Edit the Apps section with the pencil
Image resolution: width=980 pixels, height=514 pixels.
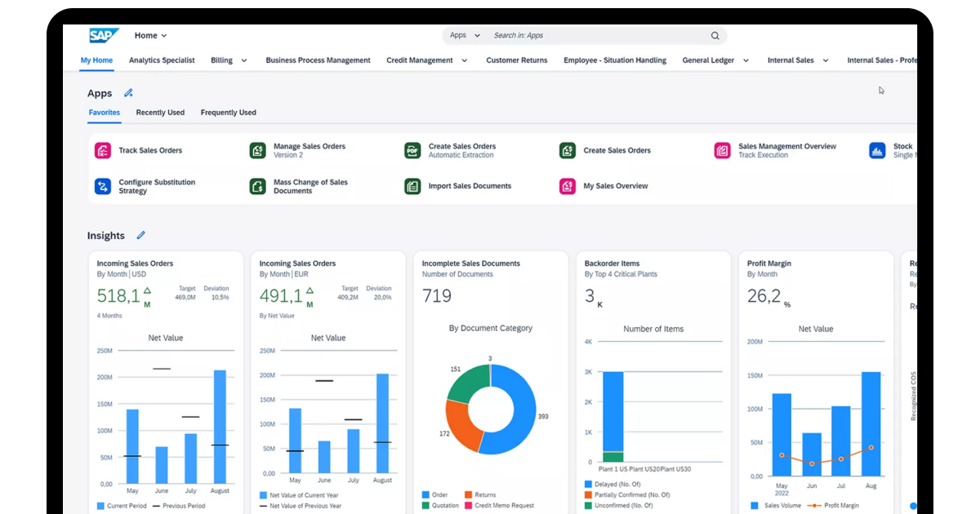point(128,93)
